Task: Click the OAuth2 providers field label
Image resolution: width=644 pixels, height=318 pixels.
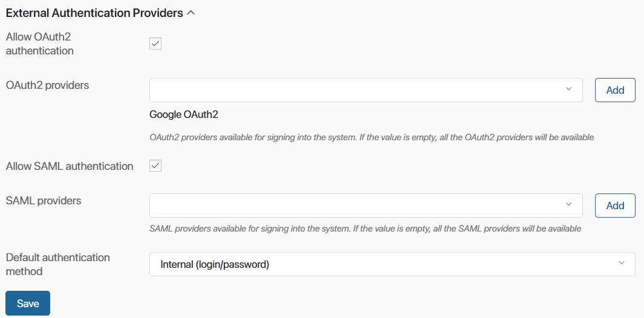Action: point(47,85)
